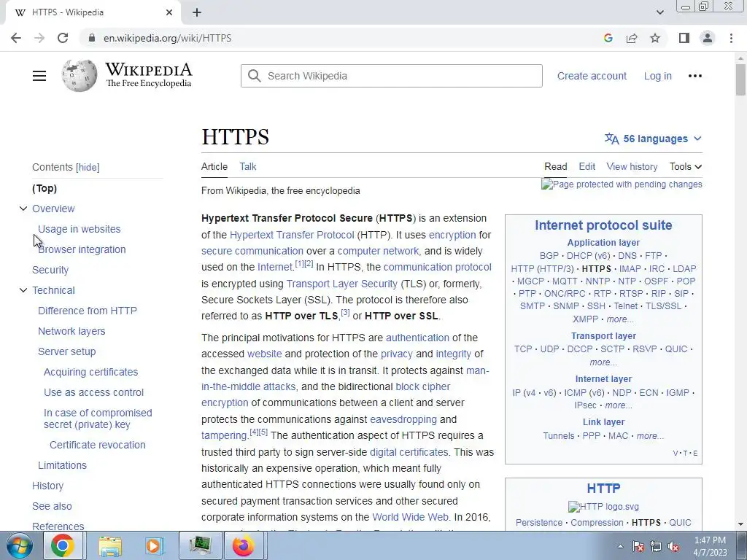This screenshot has width=747, height=560.
Task: Go to Difference from HTTP section
Action: click(88, 311)
